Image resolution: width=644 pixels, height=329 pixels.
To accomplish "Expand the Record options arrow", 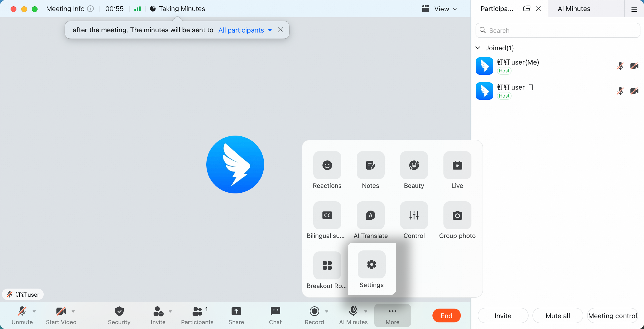I will (326, 311).
